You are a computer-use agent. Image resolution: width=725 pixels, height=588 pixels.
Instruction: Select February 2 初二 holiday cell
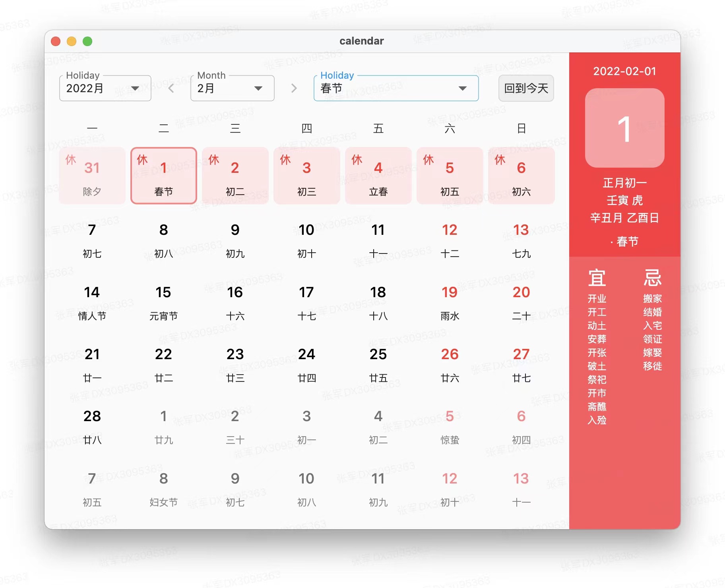(235, 176)
